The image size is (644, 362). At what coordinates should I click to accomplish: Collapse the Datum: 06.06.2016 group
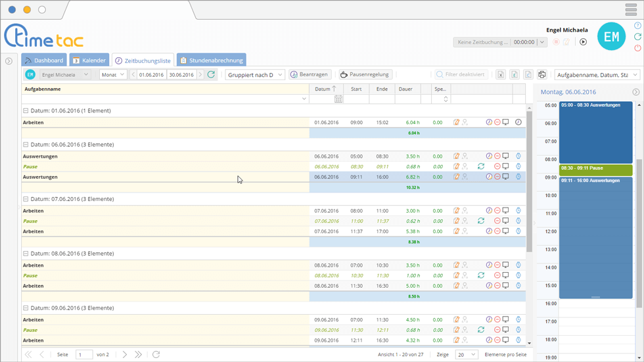(26, 145)
